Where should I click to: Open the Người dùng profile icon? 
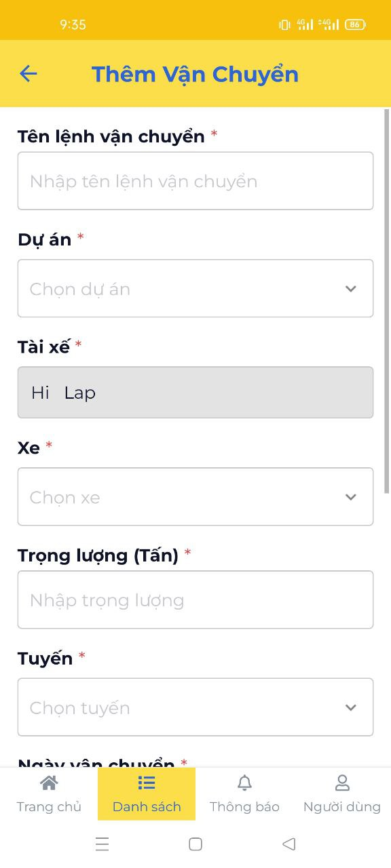[x=342, y=783]
